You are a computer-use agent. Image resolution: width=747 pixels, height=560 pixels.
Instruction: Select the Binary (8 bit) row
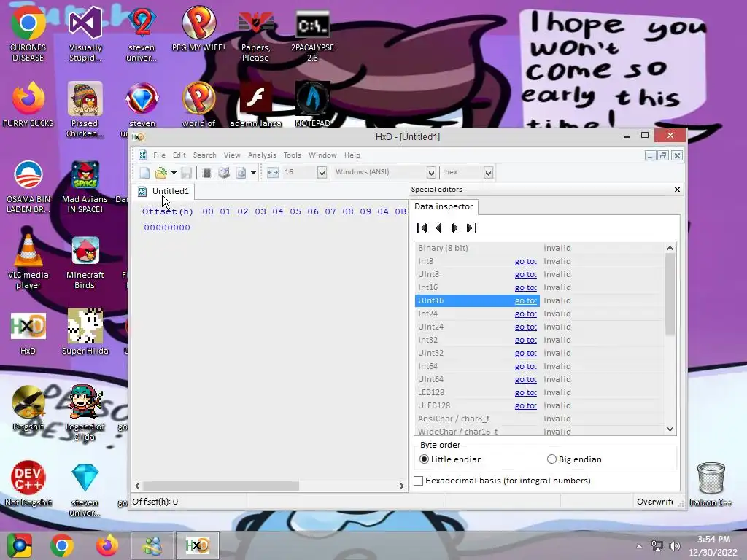click(539, 248)
